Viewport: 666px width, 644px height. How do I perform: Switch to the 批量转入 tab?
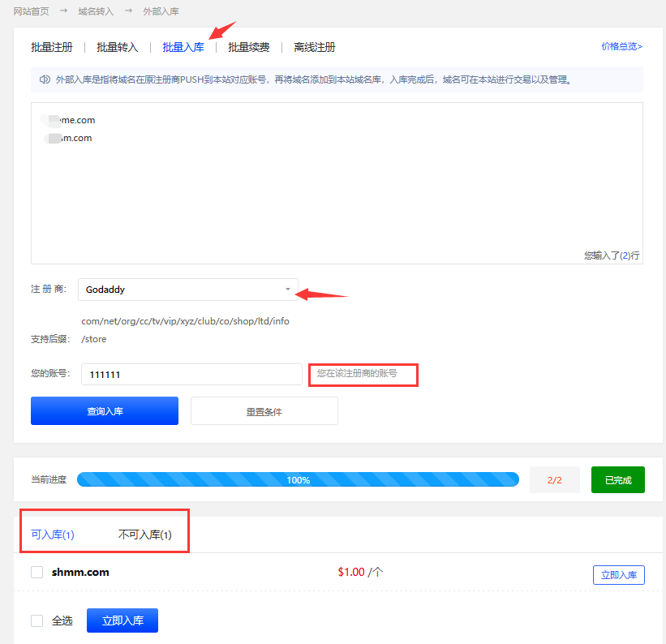pos(118,47)
